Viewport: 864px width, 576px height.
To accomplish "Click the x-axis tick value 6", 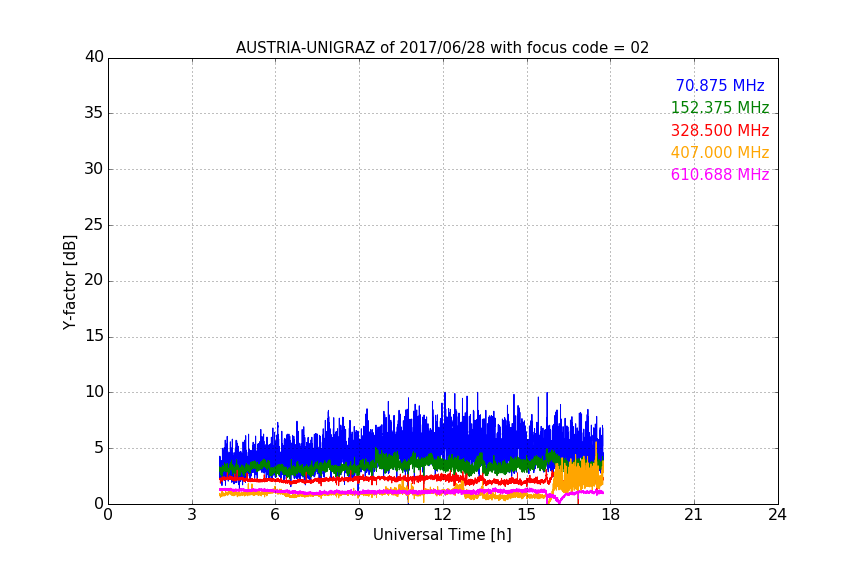I will pyautogui.click(x=276, y=515).
